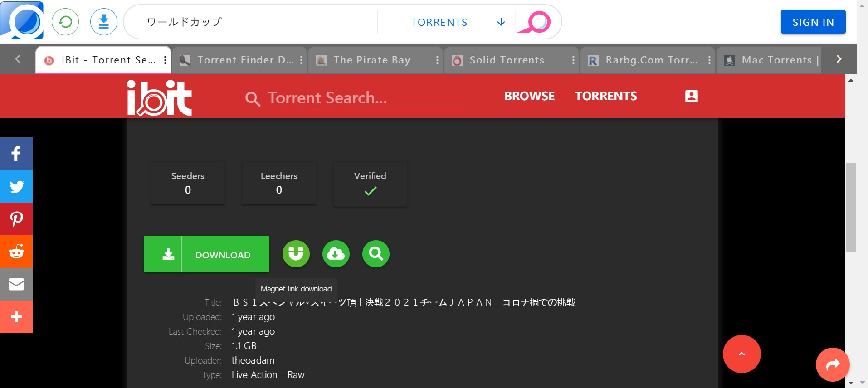Click the user account icon

point(691,96)
